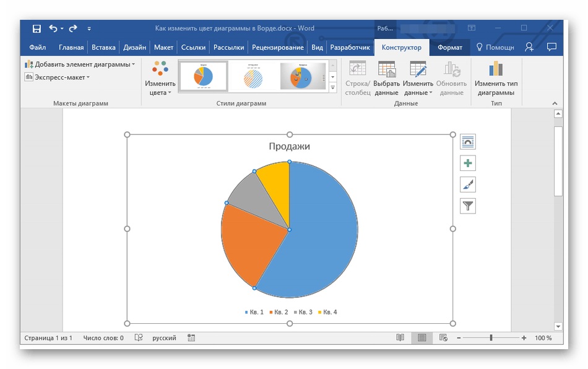Open Chart Styles paintbrush button
Screen dimensions: 588x369
coord(468,184)
